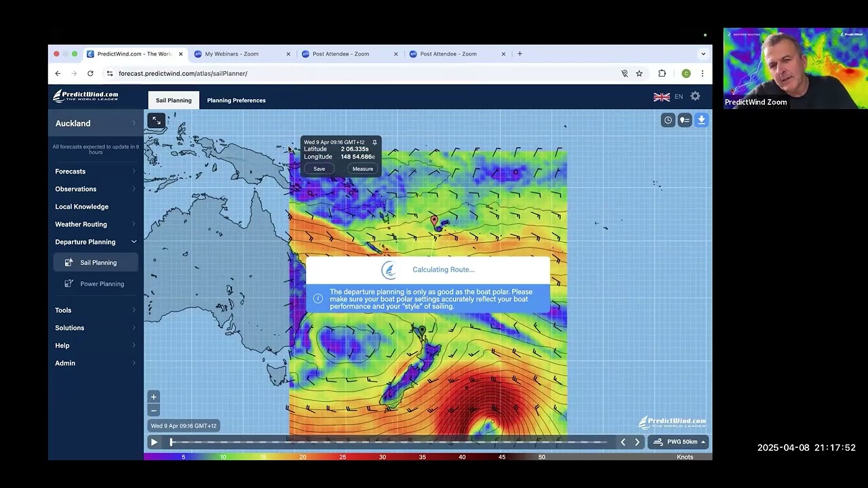Step timeline to previous frame
This screenshot has height=488, width=868.
[623, 442]
